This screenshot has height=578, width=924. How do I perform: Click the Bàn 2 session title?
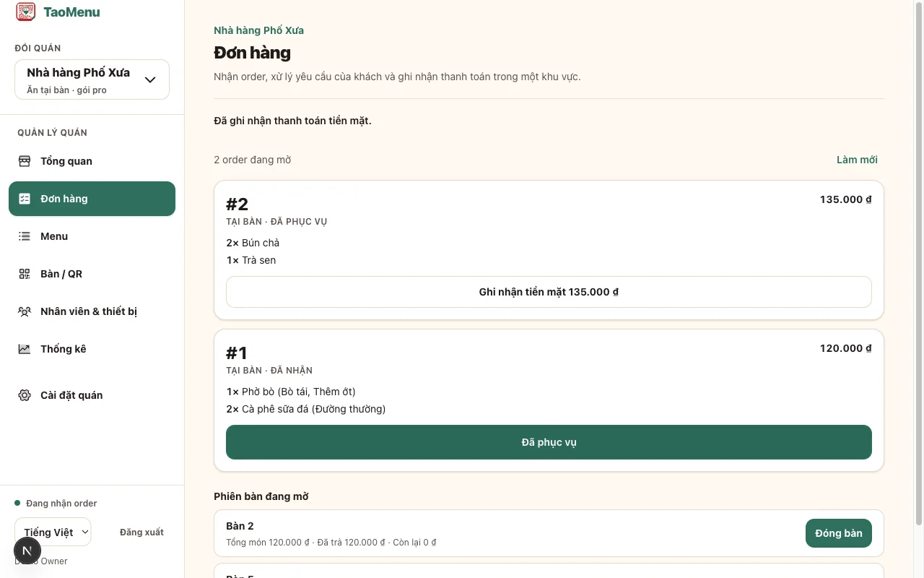[240, 526]
